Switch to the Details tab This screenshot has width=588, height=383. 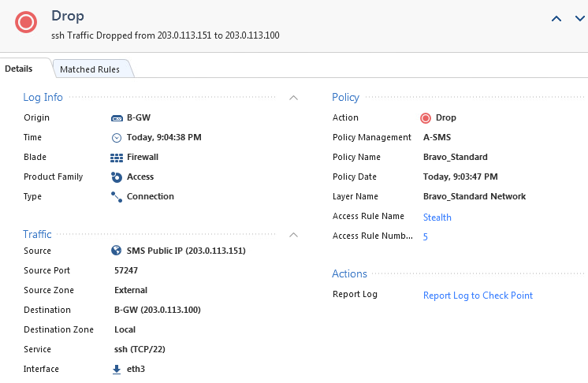[19, 69]
